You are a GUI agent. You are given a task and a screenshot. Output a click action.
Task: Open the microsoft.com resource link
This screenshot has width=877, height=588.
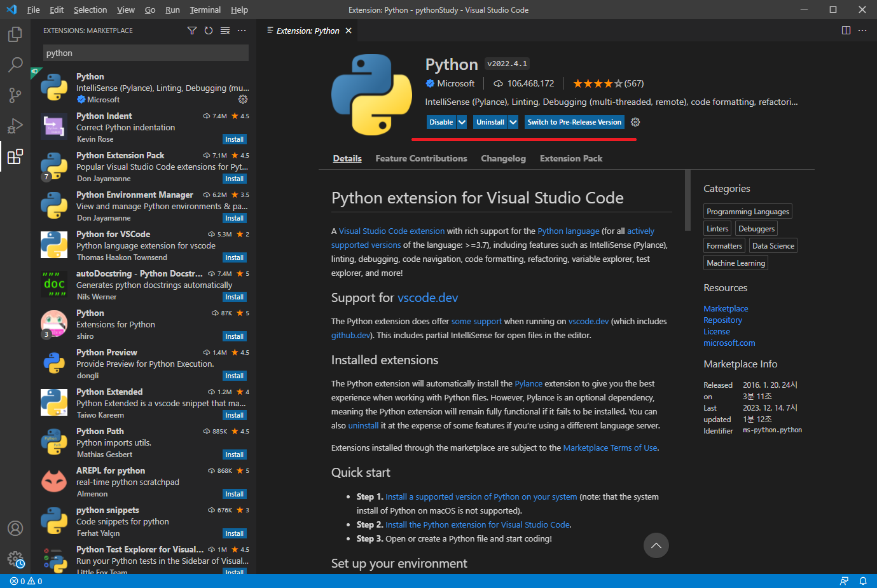coord(729,343)
